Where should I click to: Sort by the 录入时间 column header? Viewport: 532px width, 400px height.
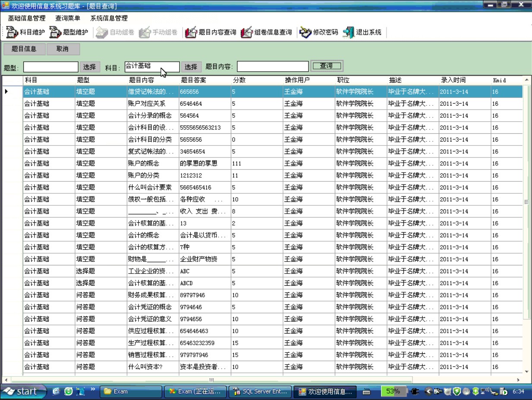(x=465, y=80)
